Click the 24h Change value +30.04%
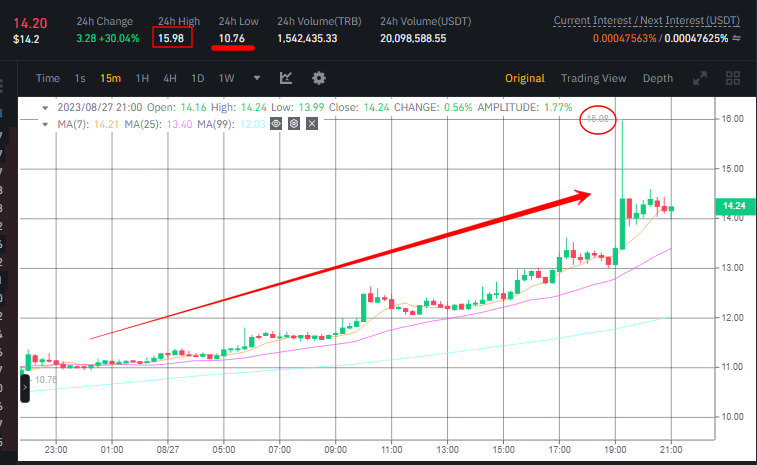 (119, 38)
